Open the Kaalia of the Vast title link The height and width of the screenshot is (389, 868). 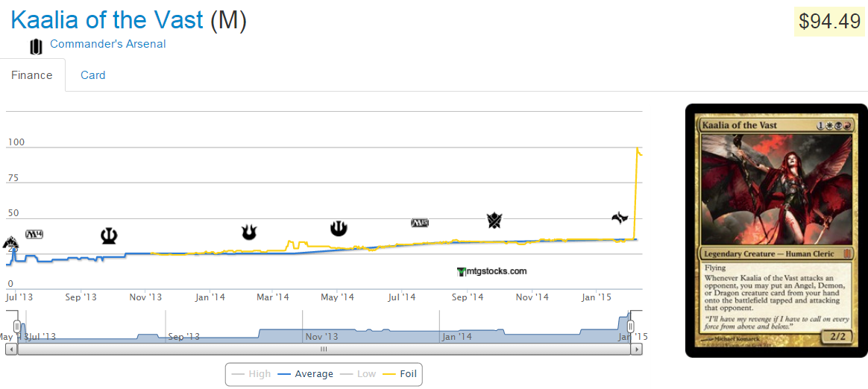click(107, 20)
